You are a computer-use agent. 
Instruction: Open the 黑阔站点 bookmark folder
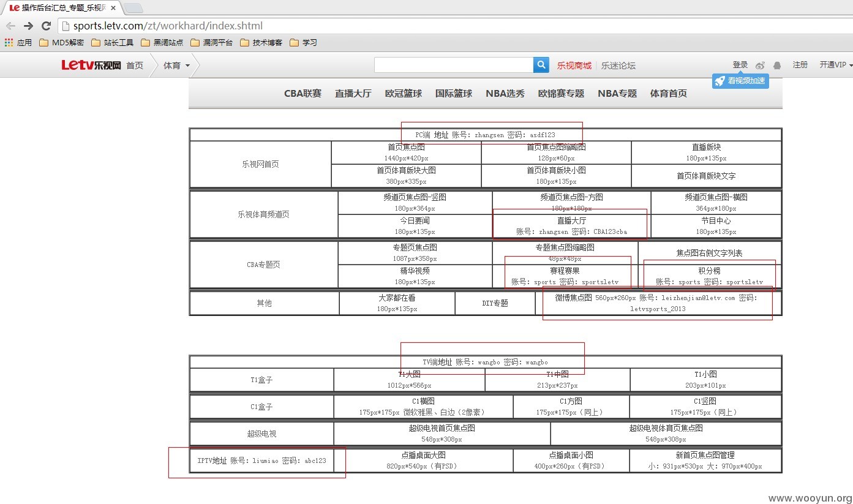(162, 42)
